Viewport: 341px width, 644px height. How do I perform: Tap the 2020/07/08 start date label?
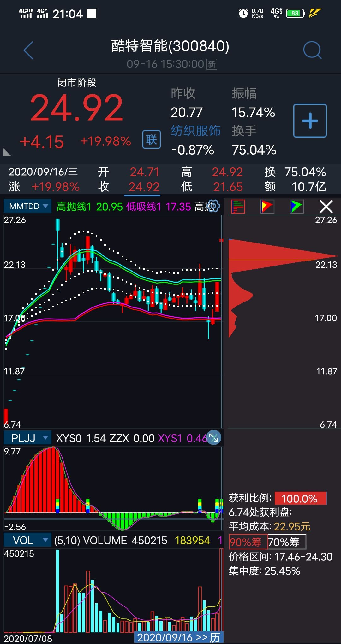click(28, 639)
